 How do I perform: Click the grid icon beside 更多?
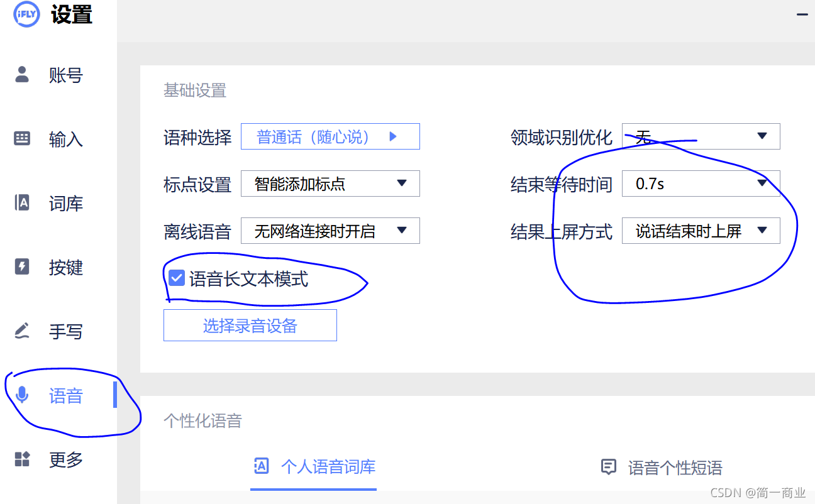[x=22, y=459]
